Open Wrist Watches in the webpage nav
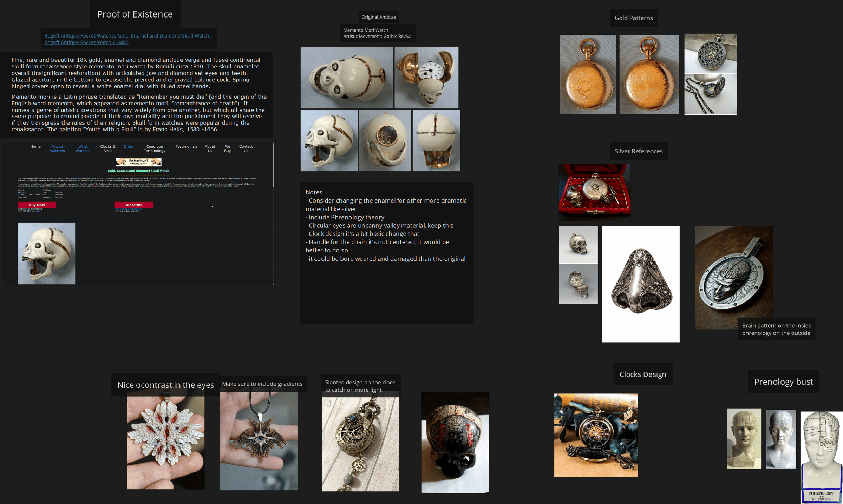The image size is (843, 504). point(83,148)
